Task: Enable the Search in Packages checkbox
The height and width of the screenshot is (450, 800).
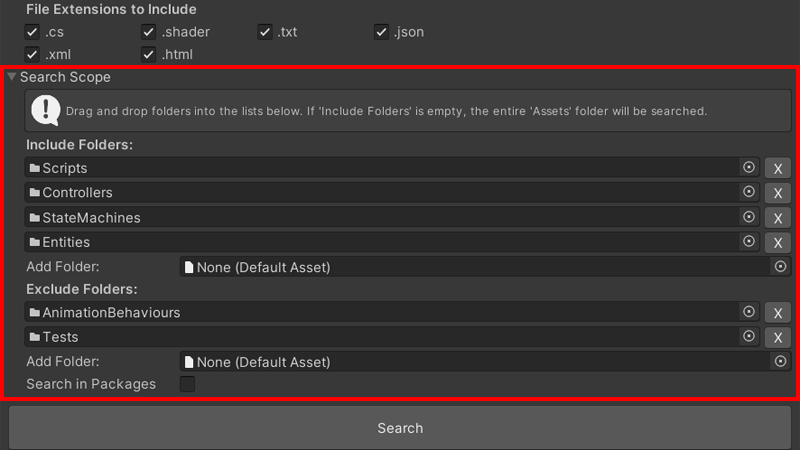Action: pyautogui.click(x=187, y=384)
